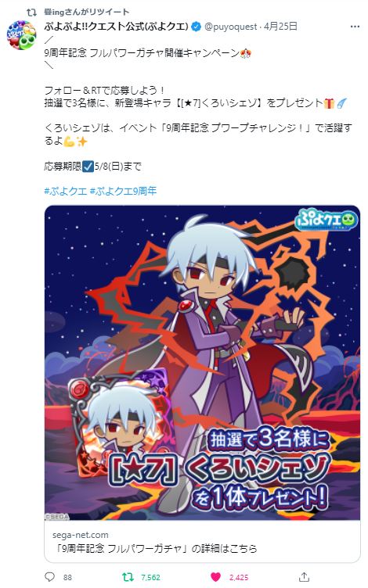Image resolution: width=368 pixels, height=588 pixels.
Task: Open the #ぷよクエ9周年 hashtag
Action: [123, 192]
